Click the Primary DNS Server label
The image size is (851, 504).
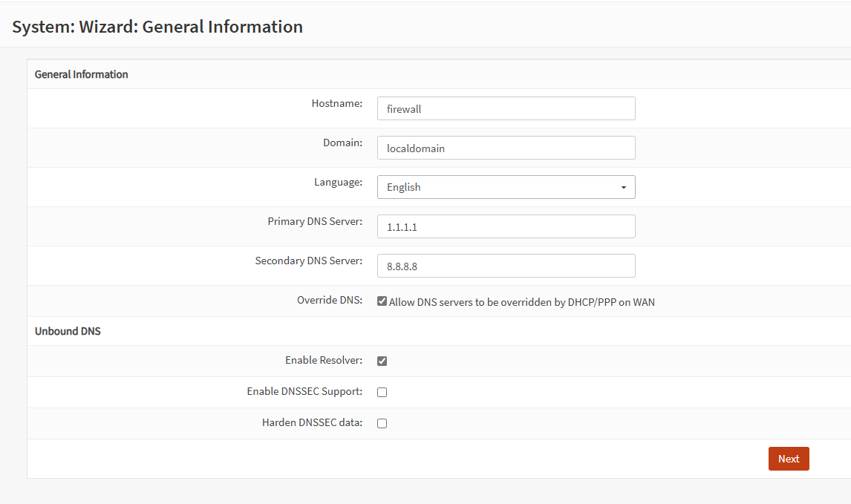click(315, 221)
